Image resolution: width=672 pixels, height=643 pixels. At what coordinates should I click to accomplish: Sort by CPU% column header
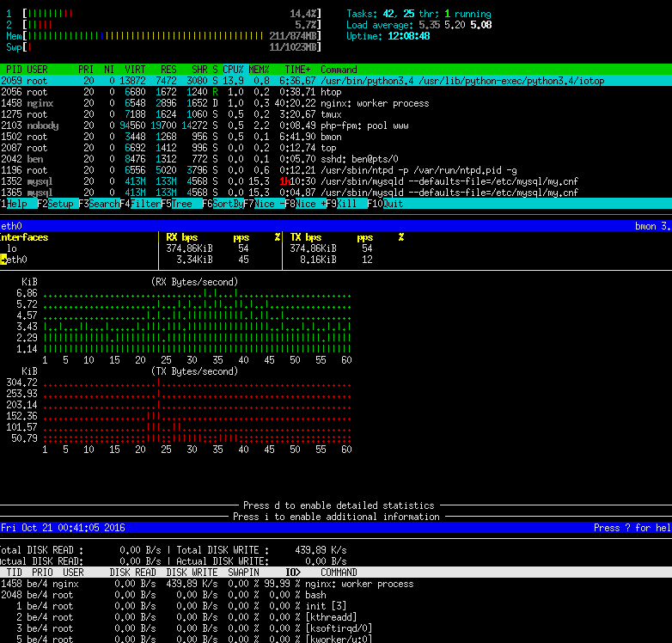(x=233, y=70)
